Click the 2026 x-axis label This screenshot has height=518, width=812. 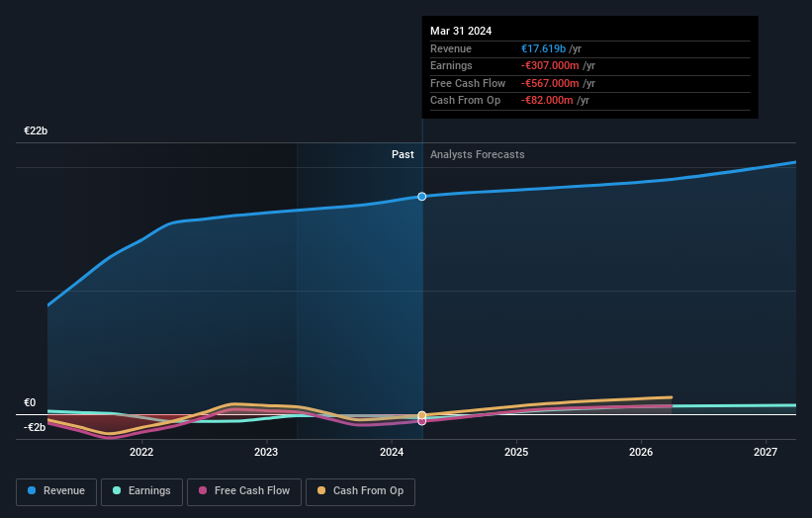641,453
